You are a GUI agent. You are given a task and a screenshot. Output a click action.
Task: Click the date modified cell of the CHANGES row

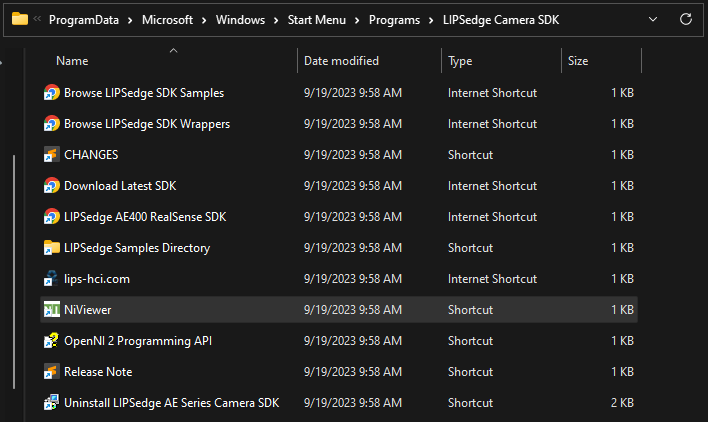pyautogui.click(x=353, y=155)
